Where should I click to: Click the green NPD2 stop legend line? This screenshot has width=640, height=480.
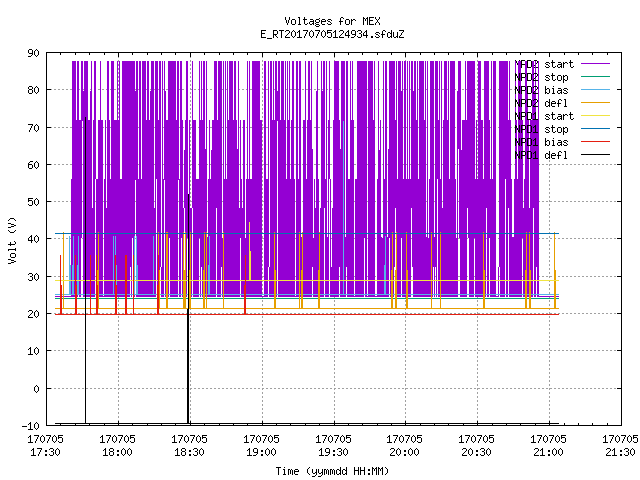point(595,77)
